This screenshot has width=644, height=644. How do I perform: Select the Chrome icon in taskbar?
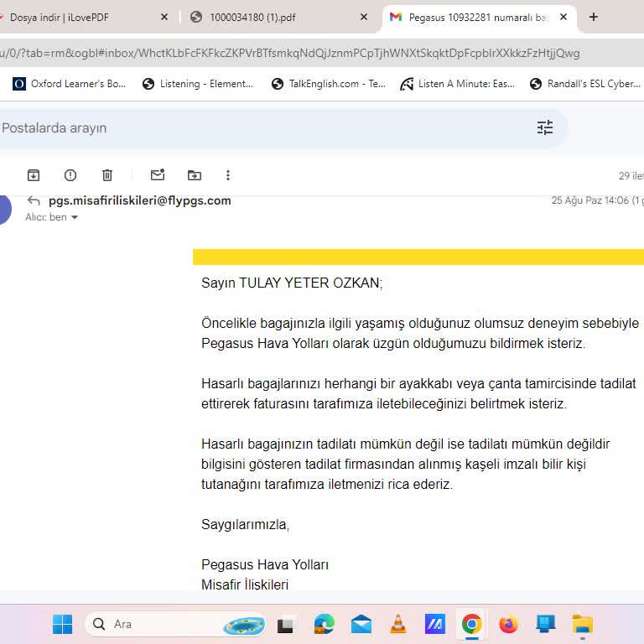coord(471,624)
